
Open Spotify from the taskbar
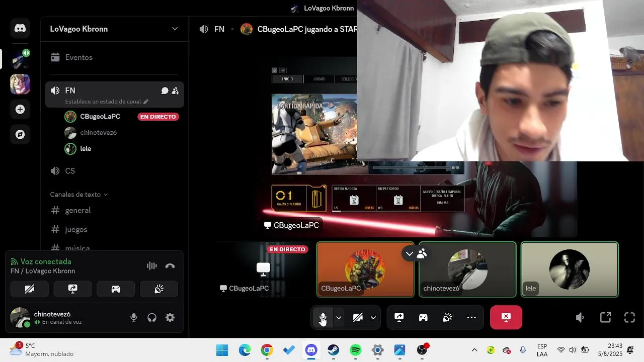(x=356, y=350)
